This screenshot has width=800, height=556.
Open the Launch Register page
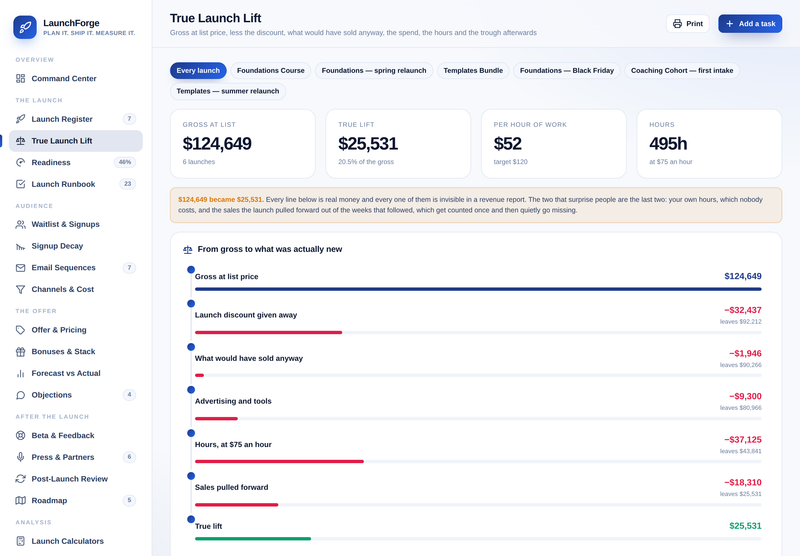[x=76, y=119]
